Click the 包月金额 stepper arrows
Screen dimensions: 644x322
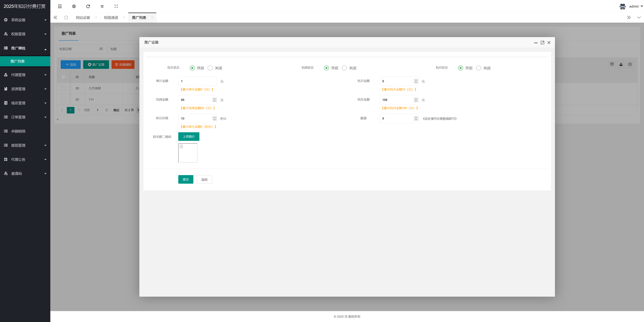point(416,100)
